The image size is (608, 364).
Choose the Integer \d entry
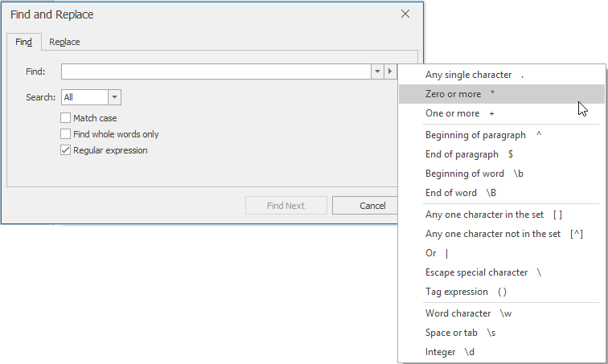[x=450, y=352]
